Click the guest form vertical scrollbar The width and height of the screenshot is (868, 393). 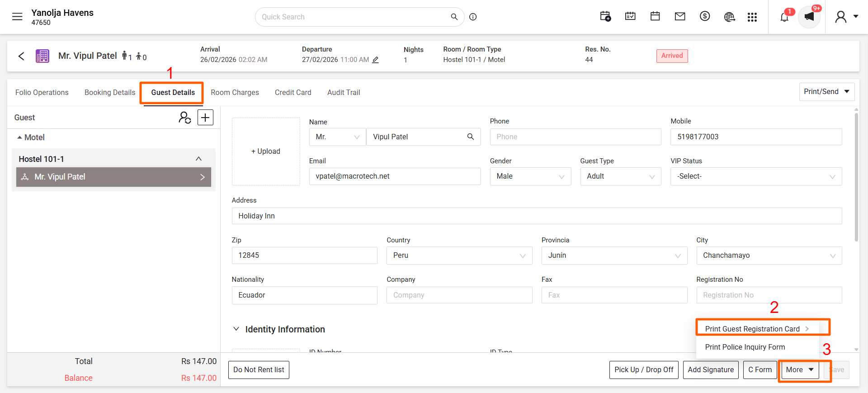click(856, 177)
